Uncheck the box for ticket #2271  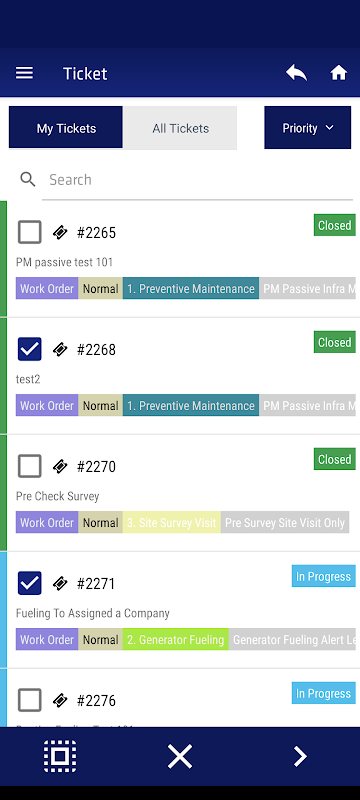tap(30, 583)
